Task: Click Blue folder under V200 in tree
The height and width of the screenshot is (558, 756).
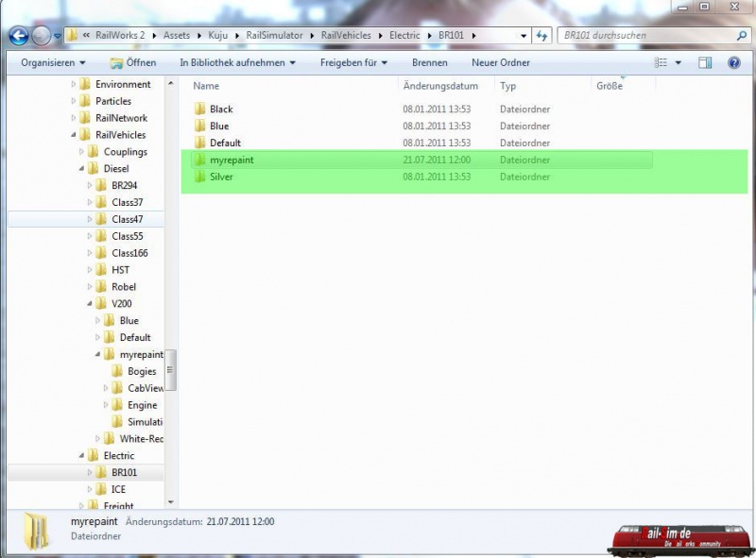Action: point(129,320)
